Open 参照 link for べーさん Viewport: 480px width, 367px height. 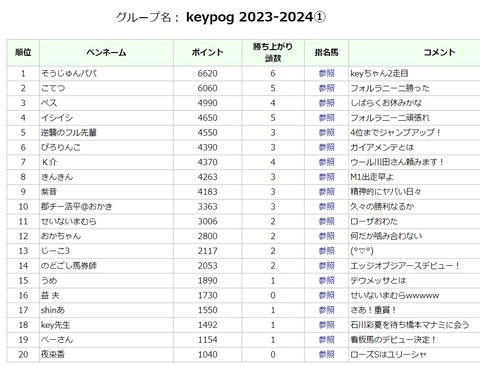point(326,340)
